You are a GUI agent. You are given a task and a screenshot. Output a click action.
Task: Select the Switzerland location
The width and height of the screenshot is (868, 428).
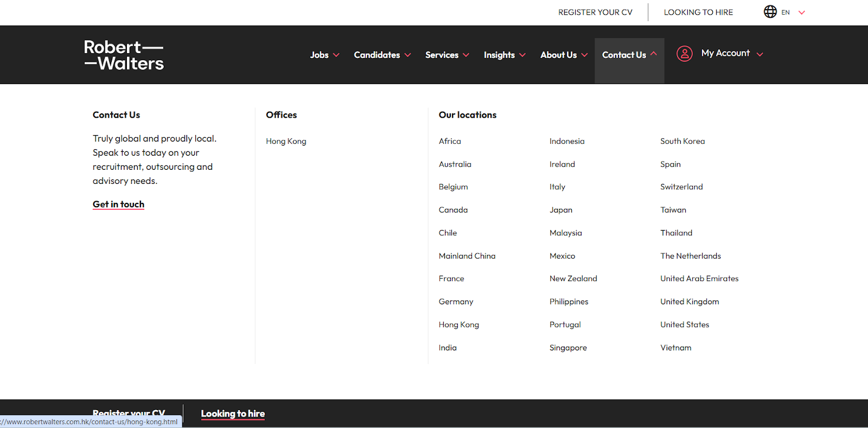point(681,187)
